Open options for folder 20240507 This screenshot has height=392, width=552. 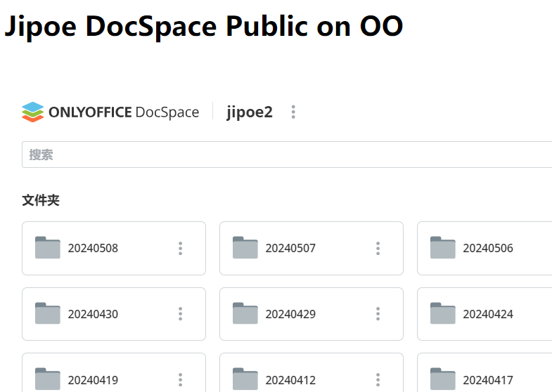378,248
